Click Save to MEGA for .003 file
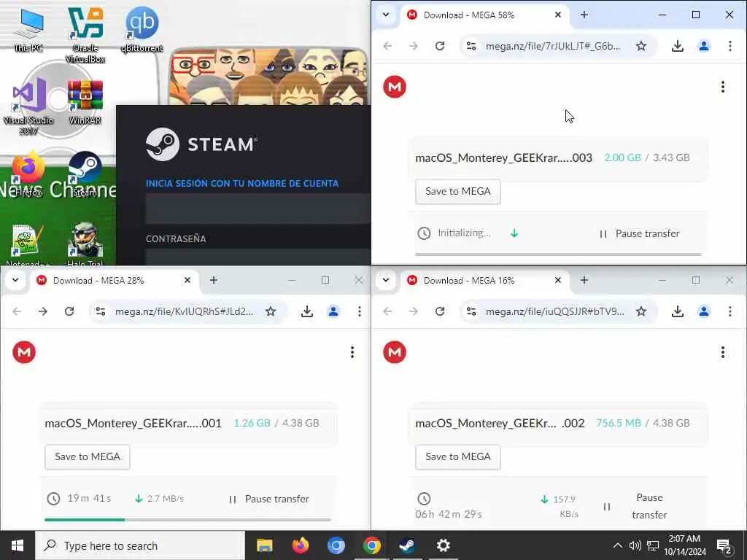This screenshot has width=747, height=560. coord(458,192)
